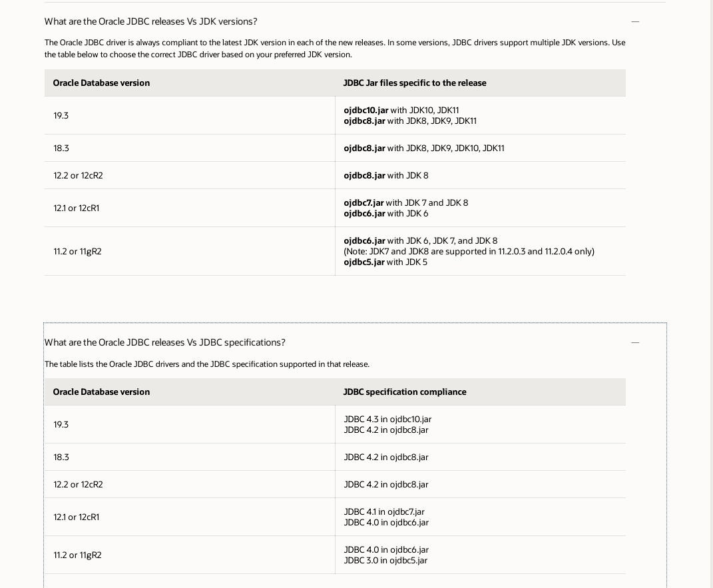Click the 'JDBC Jar files specific to the release' header

415,83
